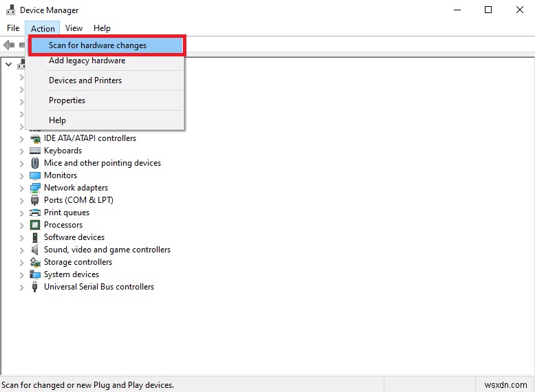Expand the Software devices node arrow
This screenshot has width=535, height=392.
pos(21,238)
